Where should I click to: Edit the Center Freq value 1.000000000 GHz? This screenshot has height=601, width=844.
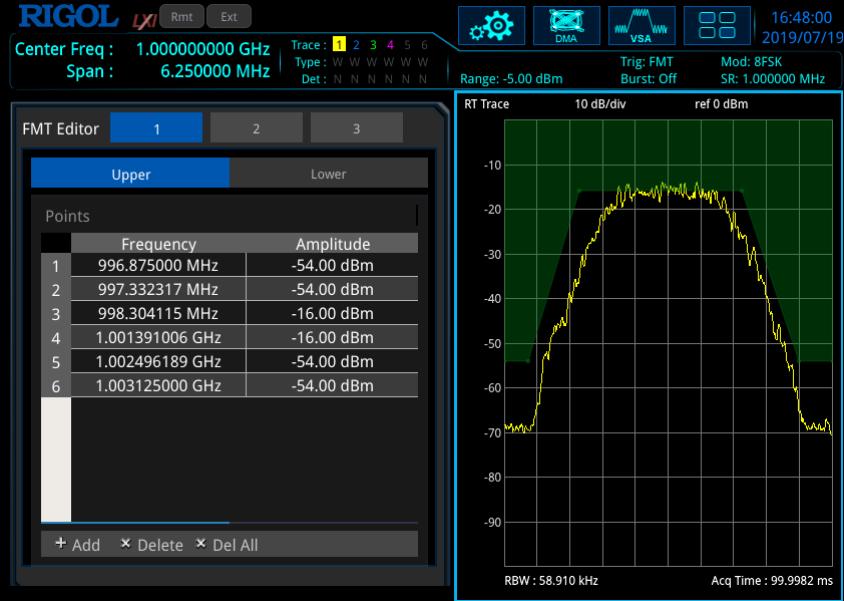click(203, 49)
